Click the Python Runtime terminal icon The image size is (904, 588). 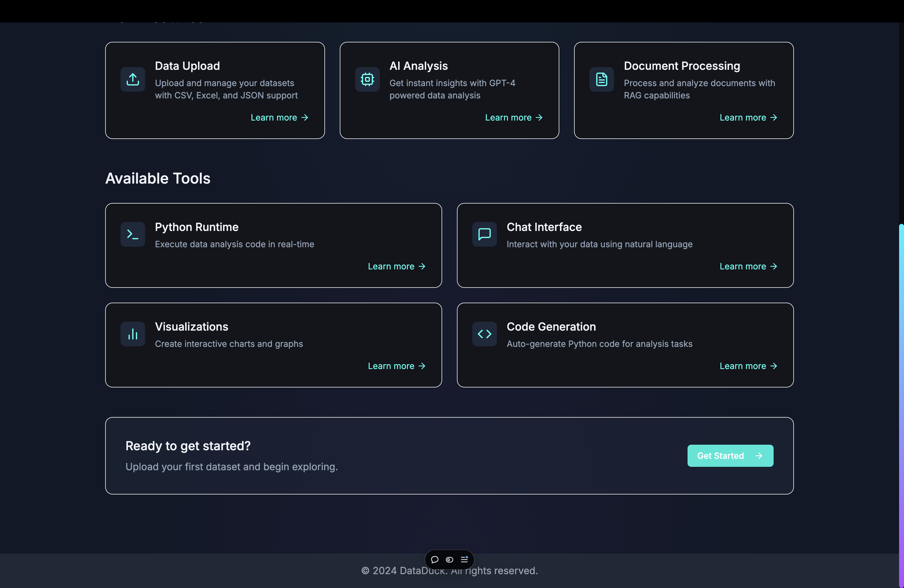tap(133, 234)
